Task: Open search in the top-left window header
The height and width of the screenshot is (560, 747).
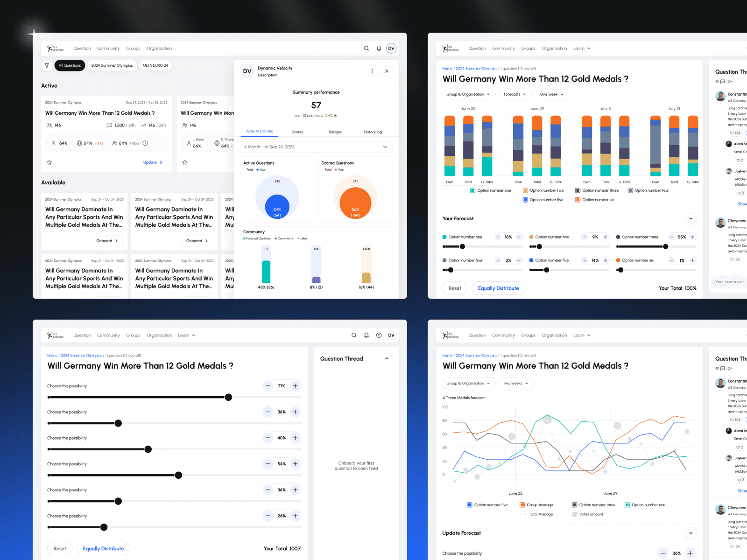Action: [x=366, y=49]
